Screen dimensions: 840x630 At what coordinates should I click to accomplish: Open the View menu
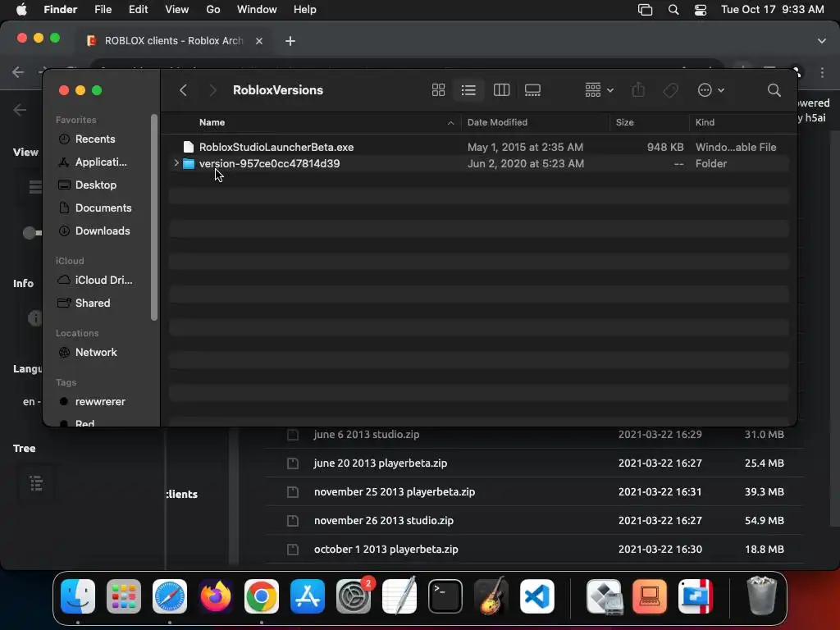pos(177,10)
